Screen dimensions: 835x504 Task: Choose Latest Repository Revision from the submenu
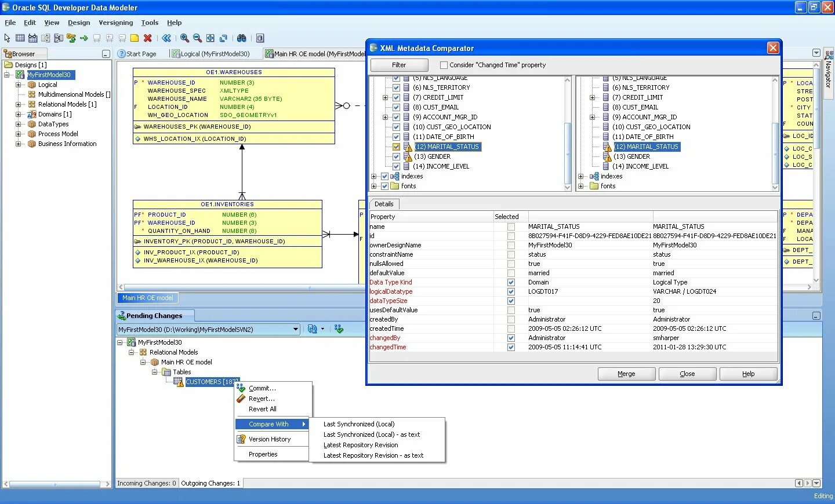point(360,445)
